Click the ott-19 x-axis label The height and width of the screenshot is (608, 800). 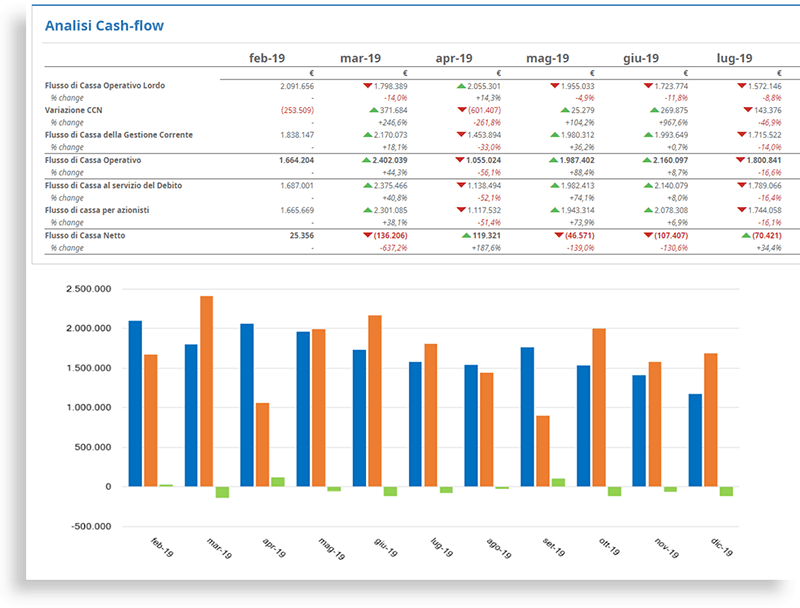[x=609, y=547]
